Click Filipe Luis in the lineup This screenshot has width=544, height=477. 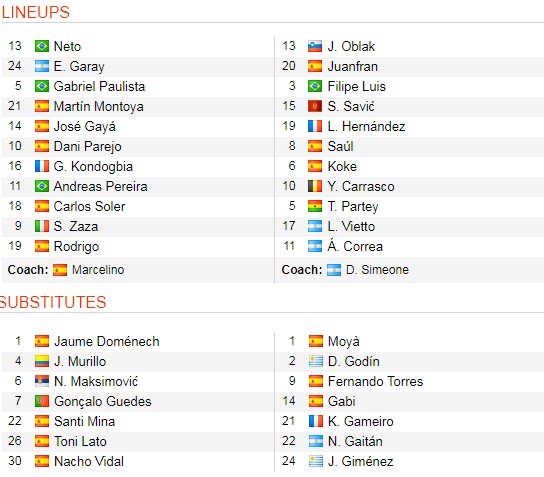pyautogui.click(x=356, y=86)
